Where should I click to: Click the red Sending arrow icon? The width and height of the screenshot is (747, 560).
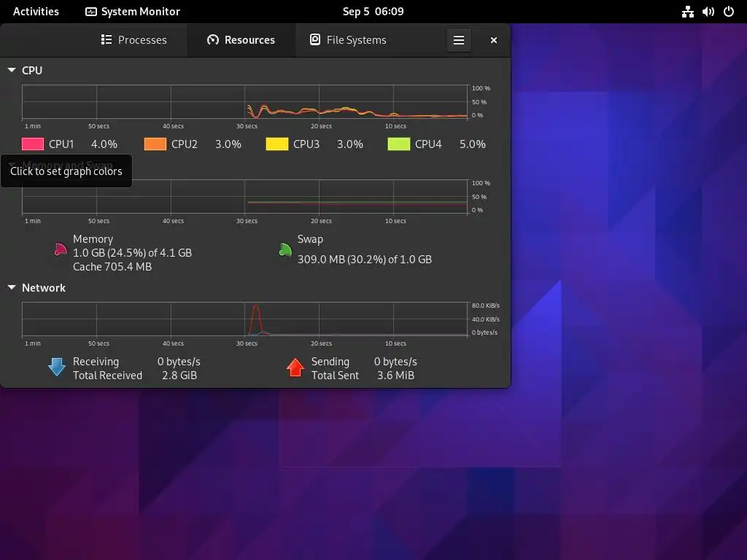pos(295,367)
